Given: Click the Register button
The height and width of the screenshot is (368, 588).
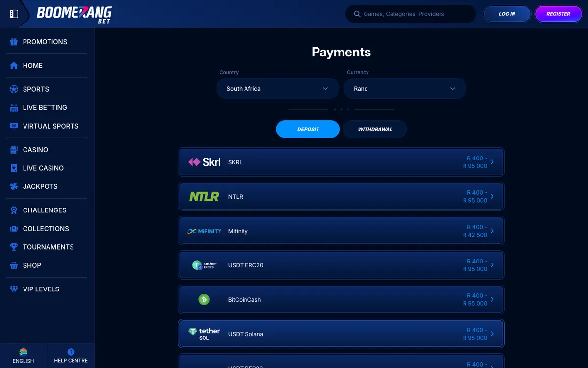Looking at the screenshot, I should point(558,14).
